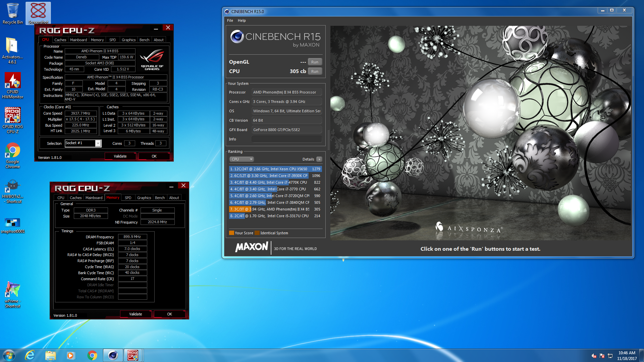
Task: Switch to ROG CPU-Z taskbar icon
Action: tap(133, 355)
